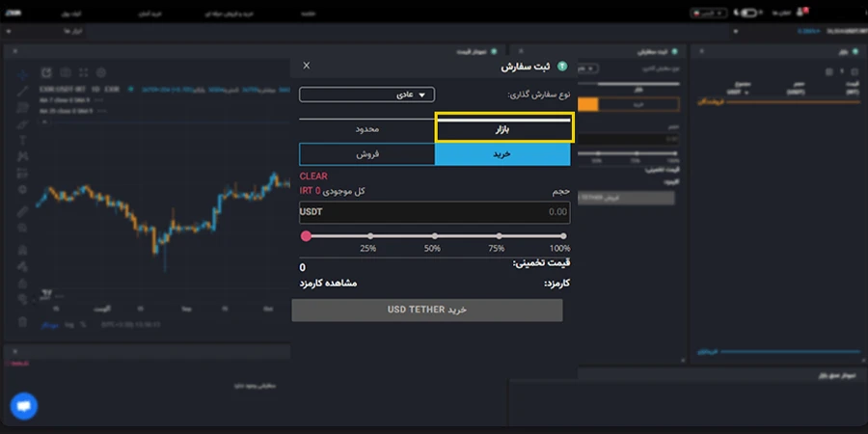The height and width of the screenshot is (434, 868).
Task: Click the trash remove drawings icon
Action: pyautogui.click(x=22, y=321)
